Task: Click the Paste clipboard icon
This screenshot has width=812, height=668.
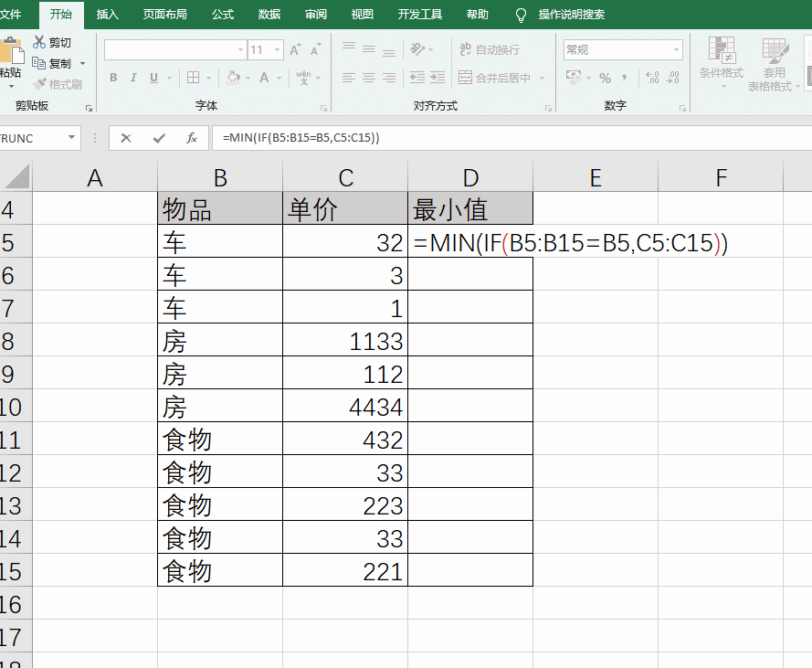Action: 11,51
